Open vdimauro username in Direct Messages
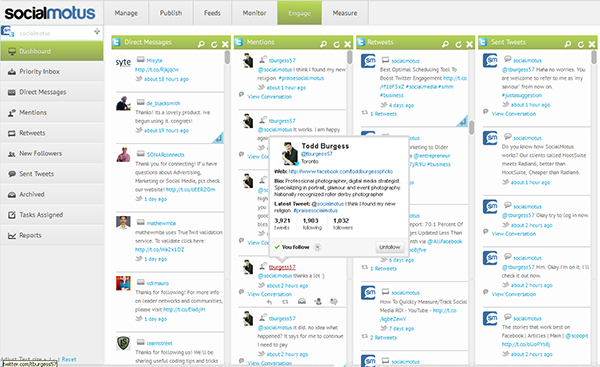 (157, 283)
